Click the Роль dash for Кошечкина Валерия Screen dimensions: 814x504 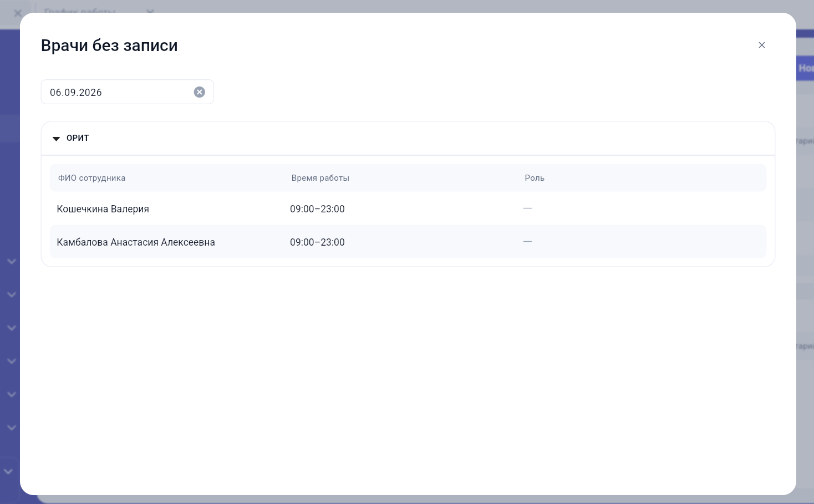tap(527, 208)
